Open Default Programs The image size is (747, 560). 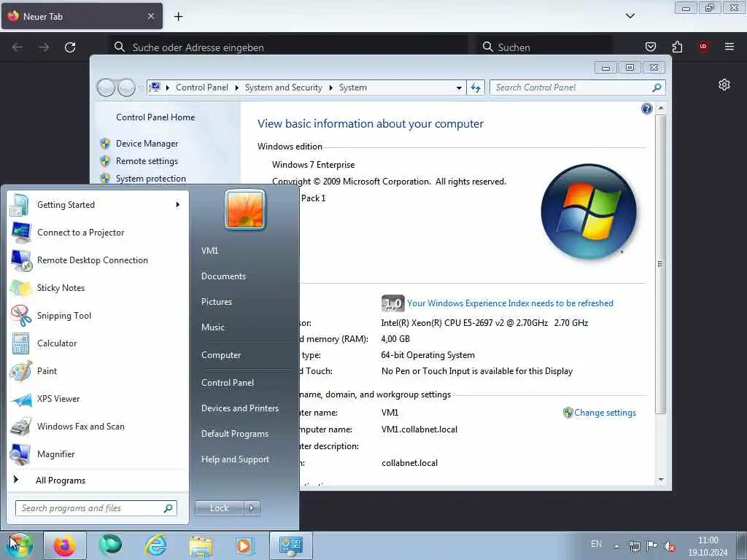click(234, 434)
